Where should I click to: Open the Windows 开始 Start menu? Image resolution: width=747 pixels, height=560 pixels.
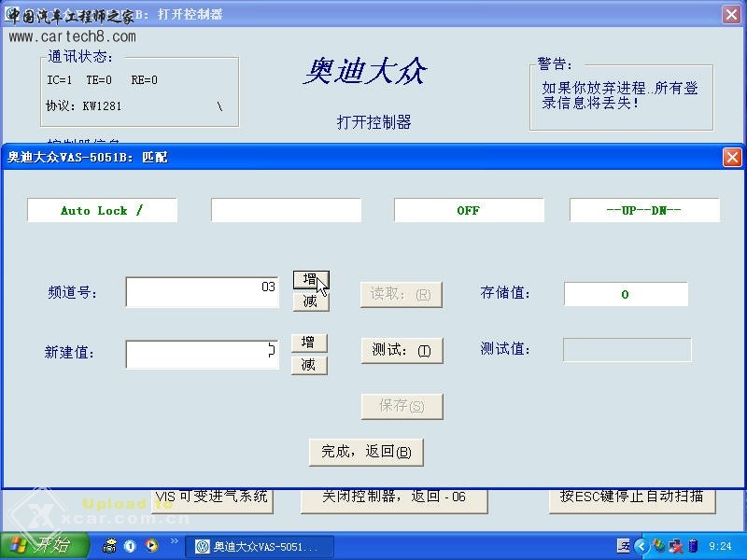pos(45,546)
